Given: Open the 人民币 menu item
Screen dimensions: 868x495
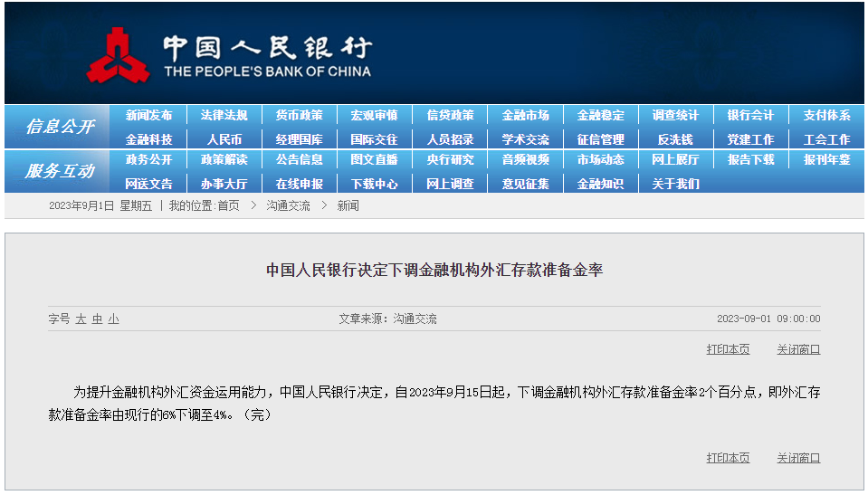Looking at the screenshot, I should tap(224, 139).
